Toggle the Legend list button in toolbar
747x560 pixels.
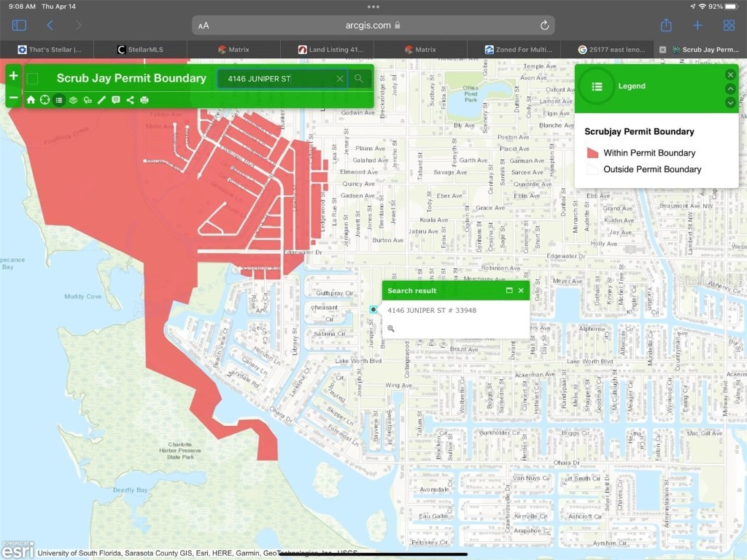pyautogui.click(x=59, y=100)
